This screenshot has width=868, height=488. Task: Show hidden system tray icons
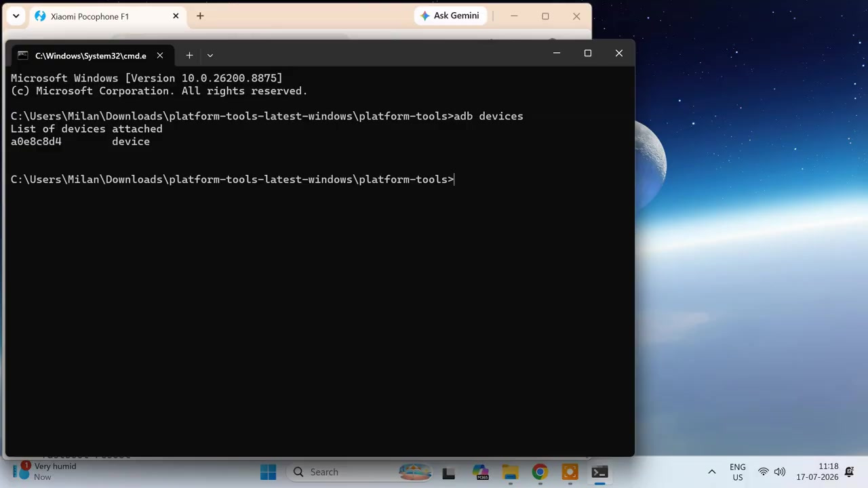pyautogui.click(x=712, y=472)
